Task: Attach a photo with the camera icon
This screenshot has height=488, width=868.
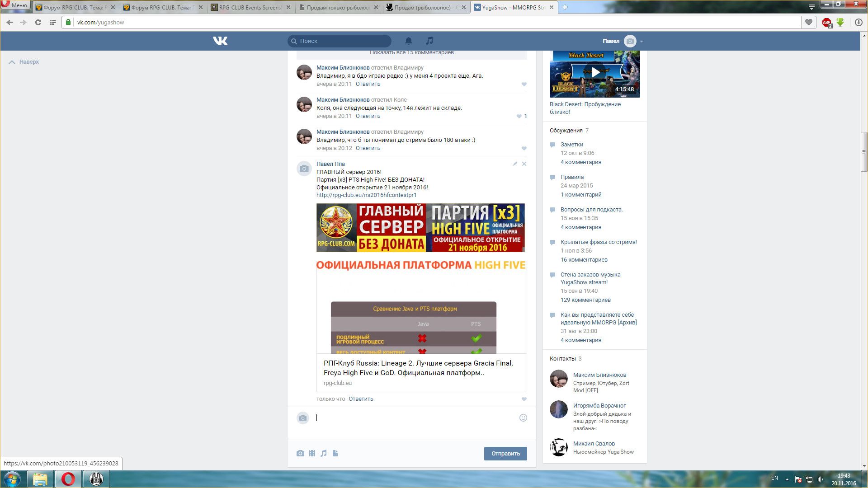Action: click(300, 453)
